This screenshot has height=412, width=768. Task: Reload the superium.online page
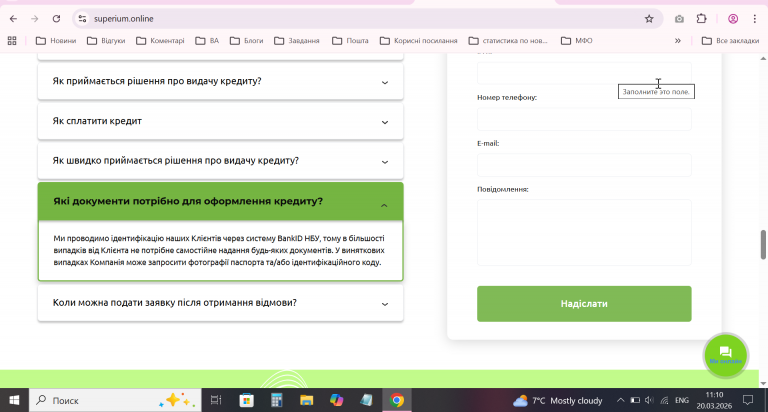tap(56, 19)
